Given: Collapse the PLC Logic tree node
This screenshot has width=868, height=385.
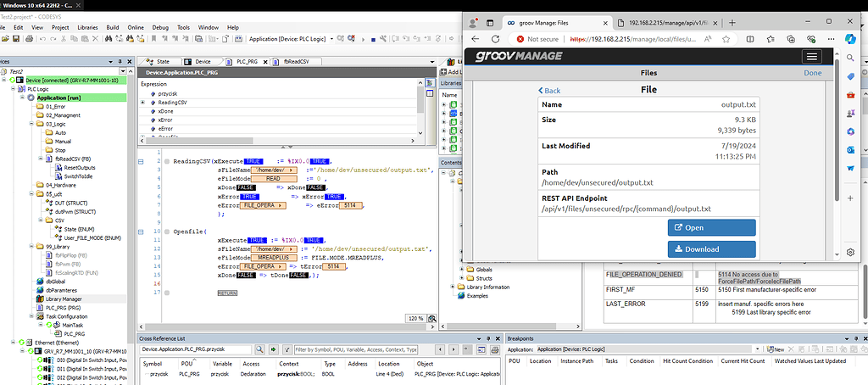Looking at the screenshot, I should tap(14, 89).
